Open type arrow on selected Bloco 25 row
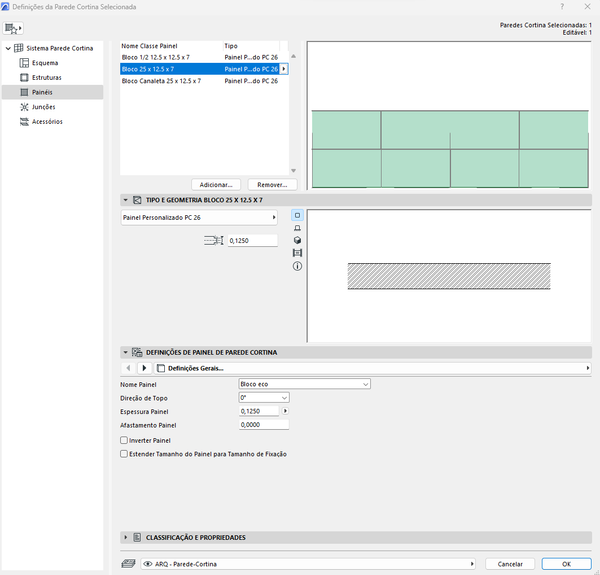Viewport: 600px width, 575px height. pyautogui.click(x=284, y=69)
